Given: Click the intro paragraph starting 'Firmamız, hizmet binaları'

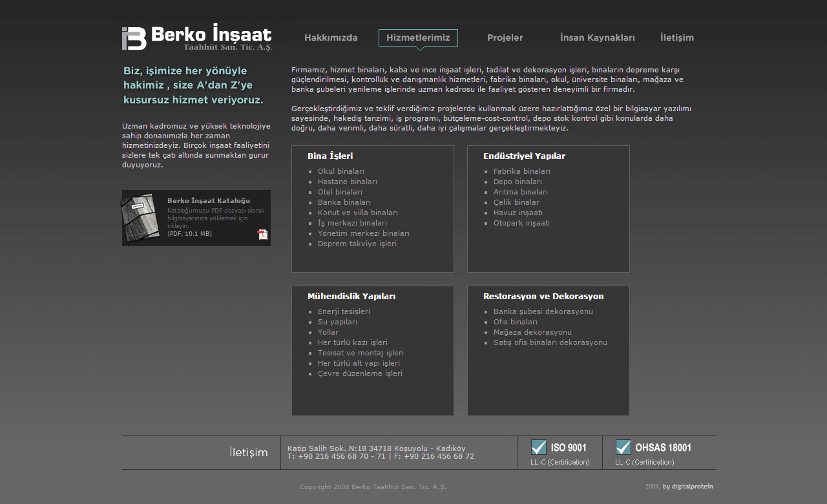Looking at the screenshot, I should pyautogui.click(x=488, y=79).
